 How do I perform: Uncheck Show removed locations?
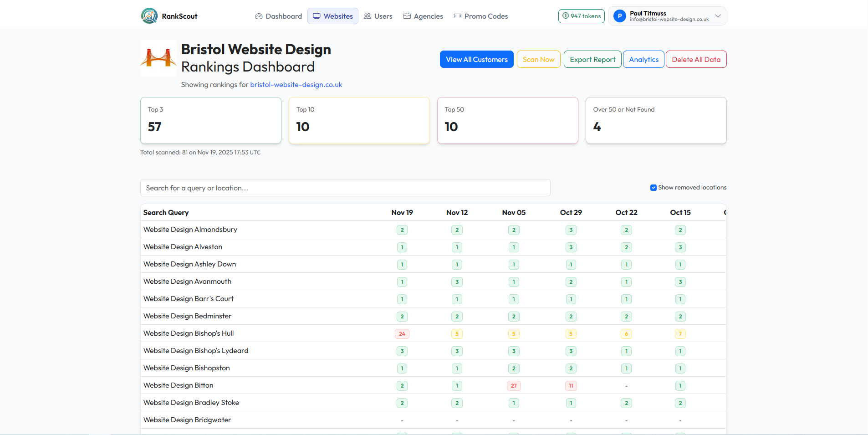tap(653, 187)
